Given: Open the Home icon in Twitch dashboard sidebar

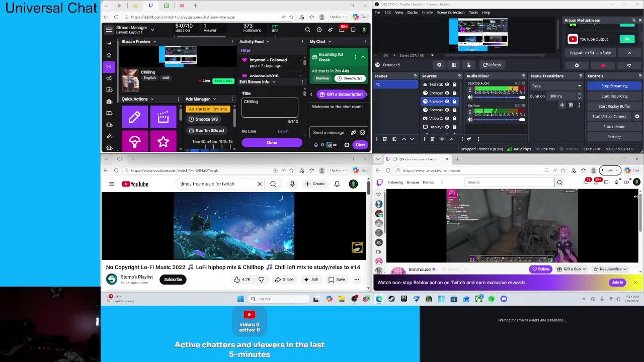Looking at the screenshot, I should [x=109, y=55].
